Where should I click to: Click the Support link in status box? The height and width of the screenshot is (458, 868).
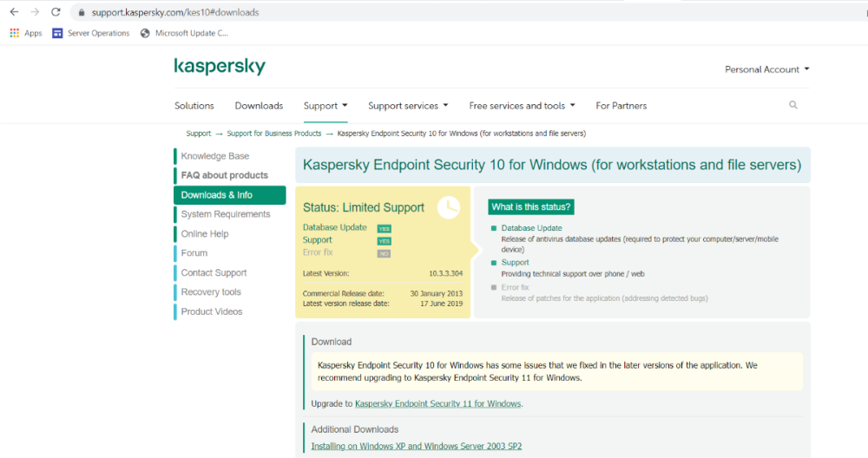pyautogui.click(x=317, y=240)
